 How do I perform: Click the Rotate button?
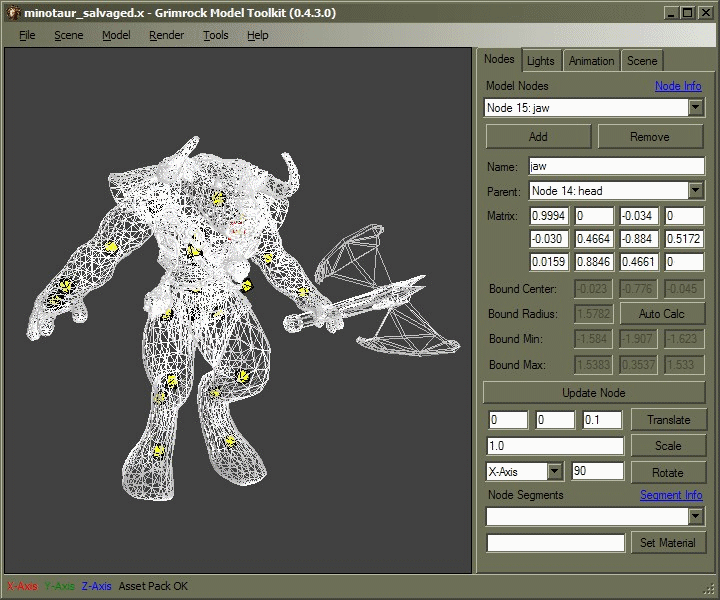point(669,472)
